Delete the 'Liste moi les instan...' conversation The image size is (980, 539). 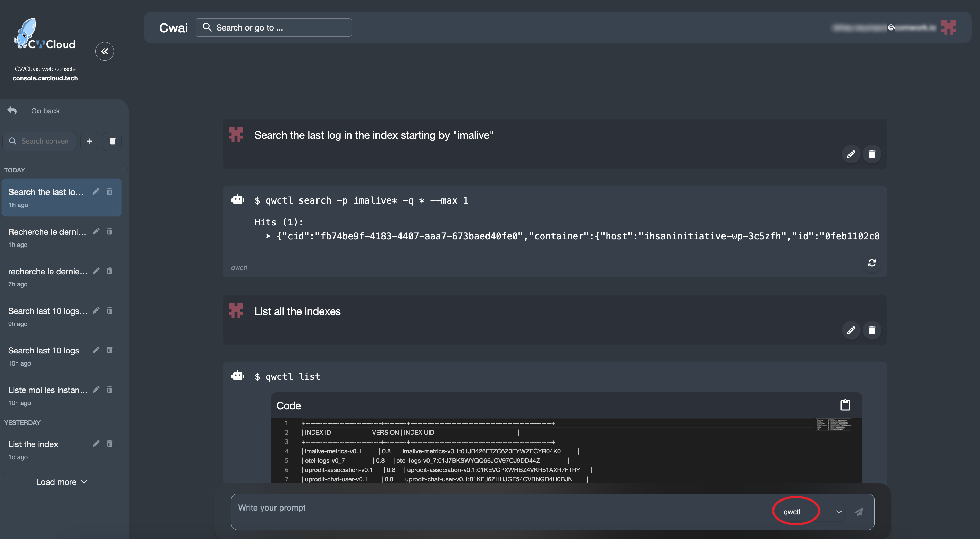point(110,389)
